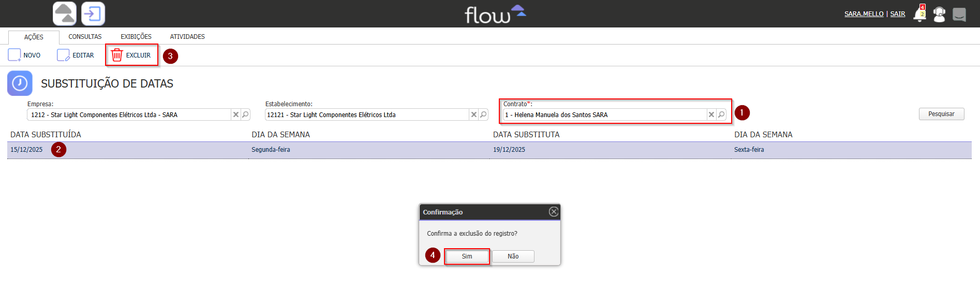Click the Flow home cloud icon
980x301 pixels.
(65, 13)
